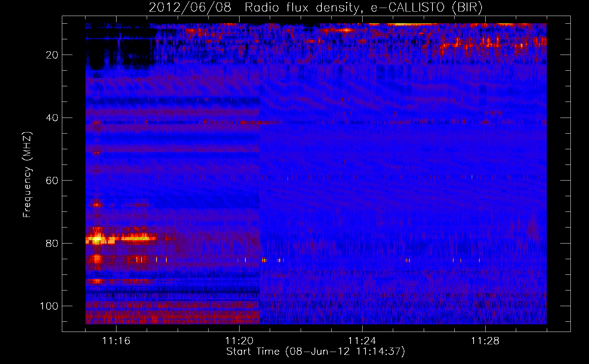The width and height of the screenshot is (589, 364).
Task: Click the 40 MHz frequency tick label
Action: (52, 118)
